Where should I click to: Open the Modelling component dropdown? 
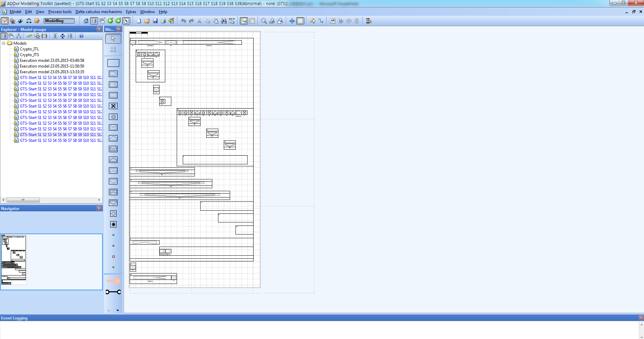pos(59,21)
